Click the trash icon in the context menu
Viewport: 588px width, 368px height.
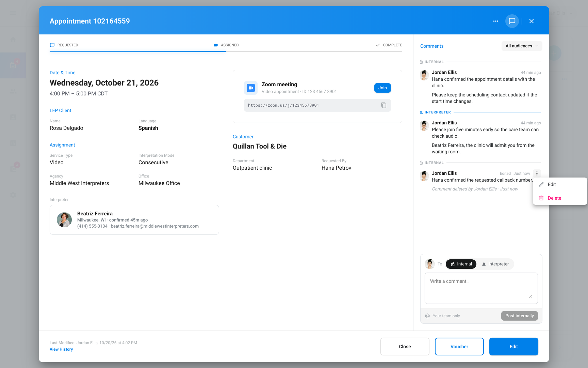pos(541,198)
